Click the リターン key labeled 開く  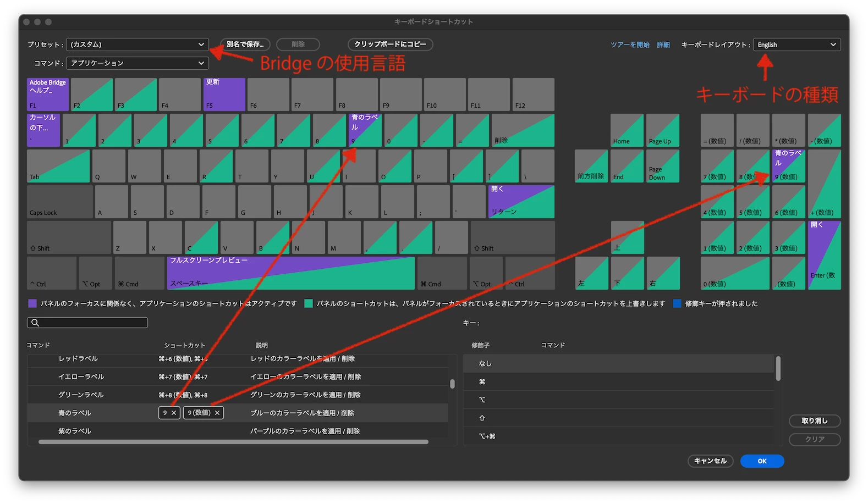(521, 202)
